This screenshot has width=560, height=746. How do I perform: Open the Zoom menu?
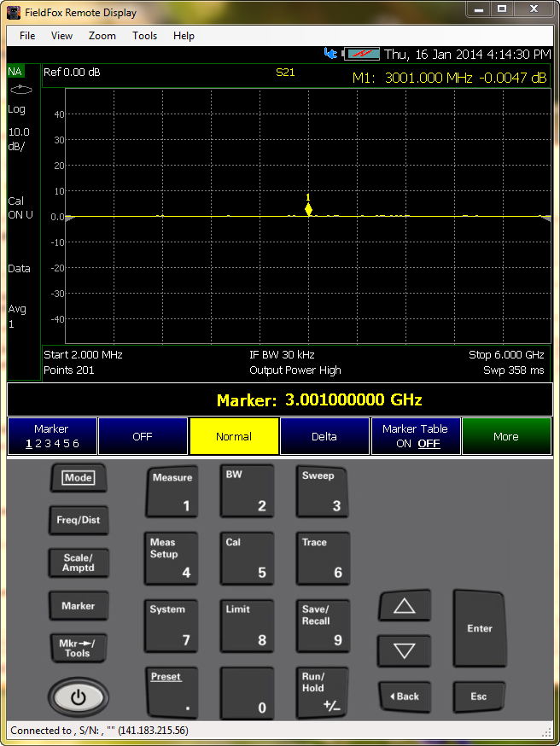(x=102, y=36)
